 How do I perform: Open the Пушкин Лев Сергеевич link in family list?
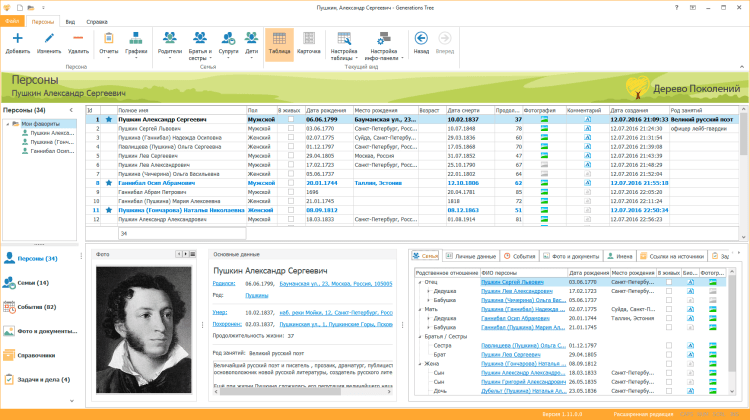click(512, 354)
